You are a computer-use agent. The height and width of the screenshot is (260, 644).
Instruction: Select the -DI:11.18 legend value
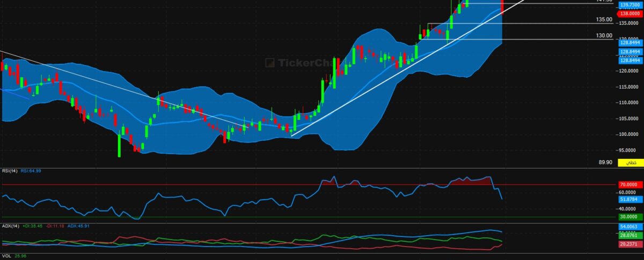(56, 226)
